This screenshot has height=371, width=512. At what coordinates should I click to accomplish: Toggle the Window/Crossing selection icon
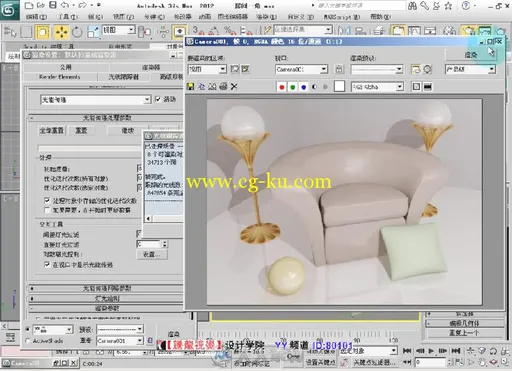click(x=43, y=32)
